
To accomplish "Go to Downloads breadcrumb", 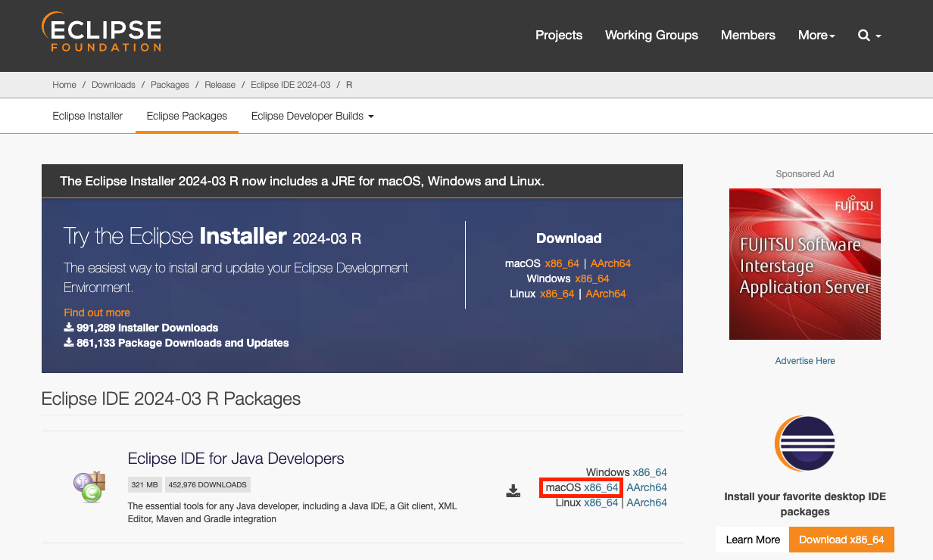I will pyautogui.click(x=114, y=85).
